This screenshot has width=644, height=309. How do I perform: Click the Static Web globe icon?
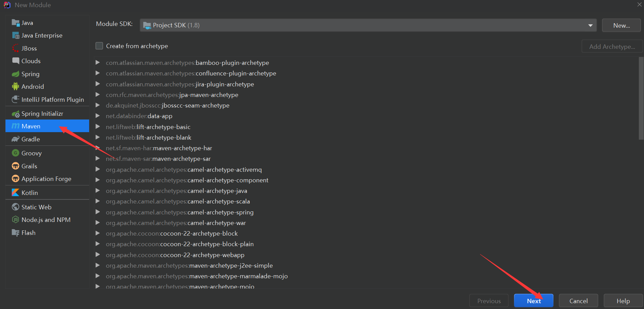point(15,207)
